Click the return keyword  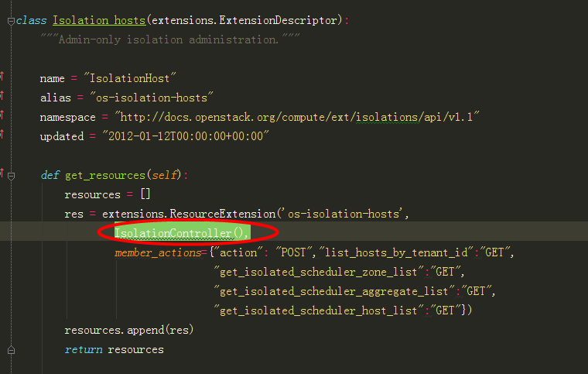pyautogui.click(x=84, y=350)
